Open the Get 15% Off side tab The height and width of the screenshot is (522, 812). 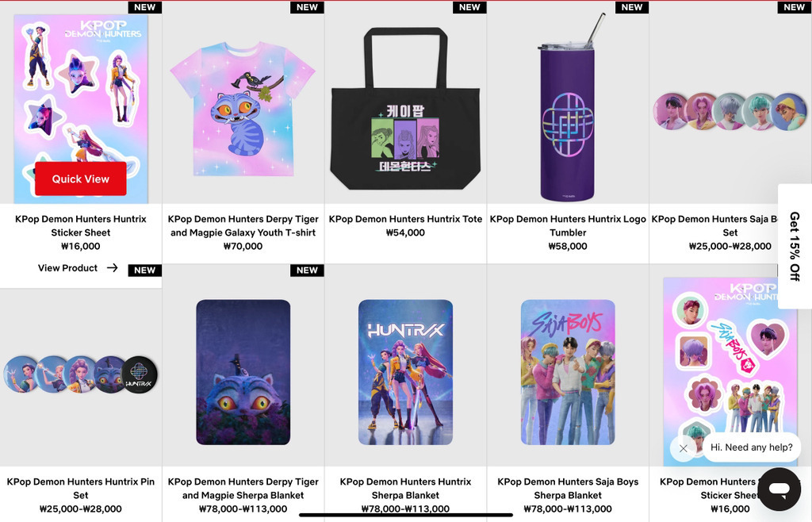point(795,247)
